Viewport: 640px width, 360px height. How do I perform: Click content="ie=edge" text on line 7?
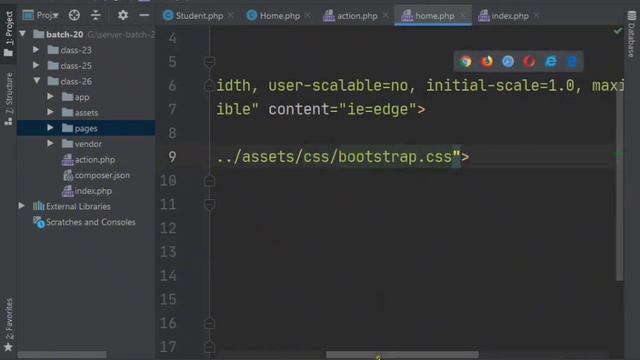[342, 109]
